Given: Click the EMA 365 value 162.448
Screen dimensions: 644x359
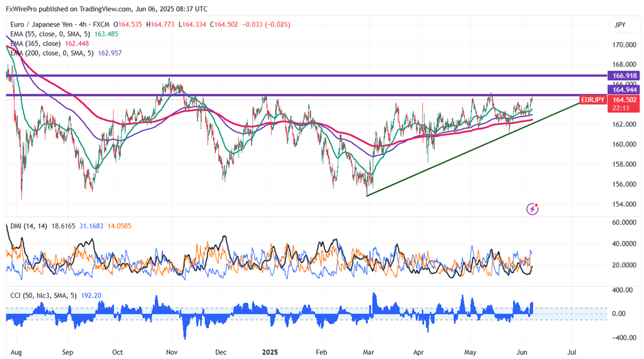Looking at the screenshot, I should tap(77, 44).
